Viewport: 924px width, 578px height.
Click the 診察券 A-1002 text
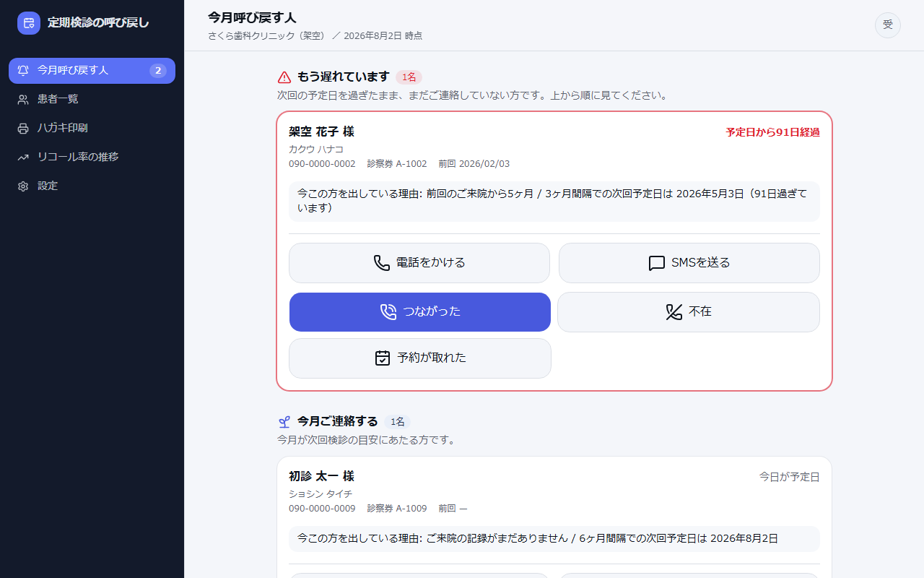397,164
